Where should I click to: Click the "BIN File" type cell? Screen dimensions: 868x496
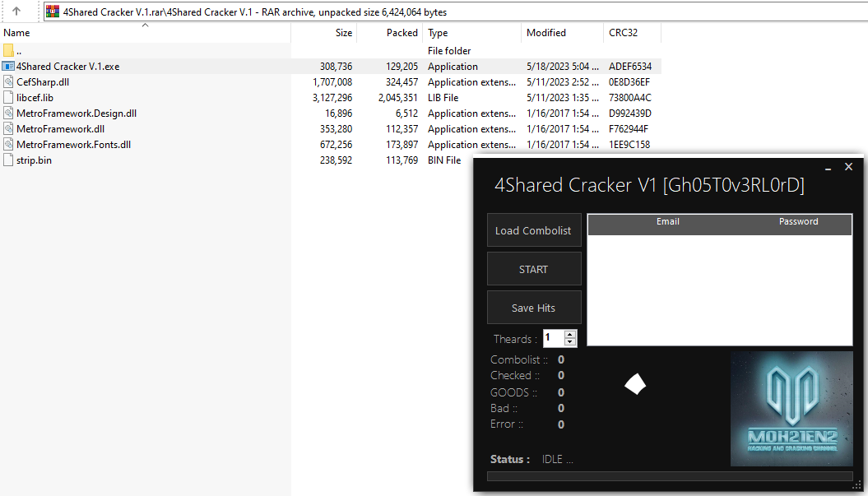coord(444,160)
